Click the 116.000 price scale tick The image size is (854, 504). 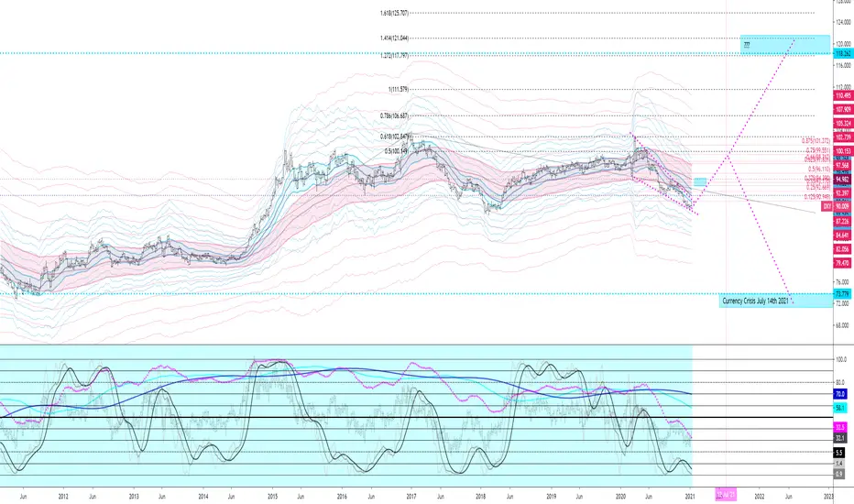843,65
